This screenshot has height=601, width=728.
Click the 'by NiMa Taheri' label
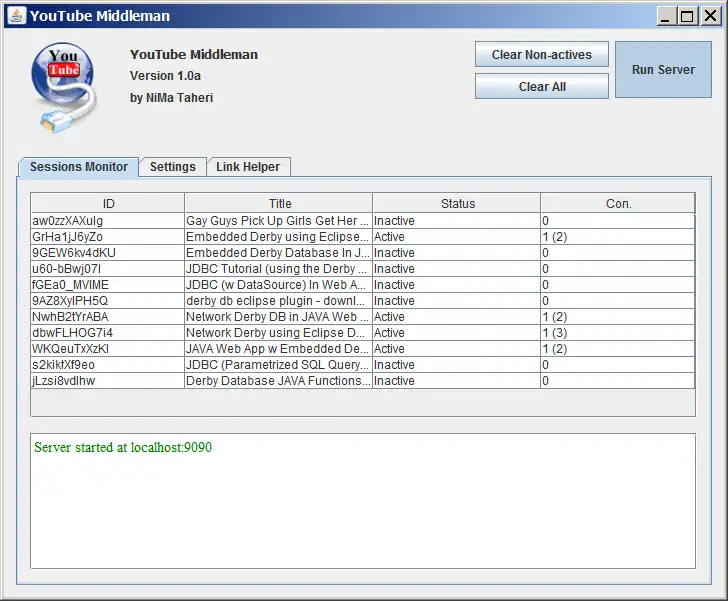tap(171, 98)
